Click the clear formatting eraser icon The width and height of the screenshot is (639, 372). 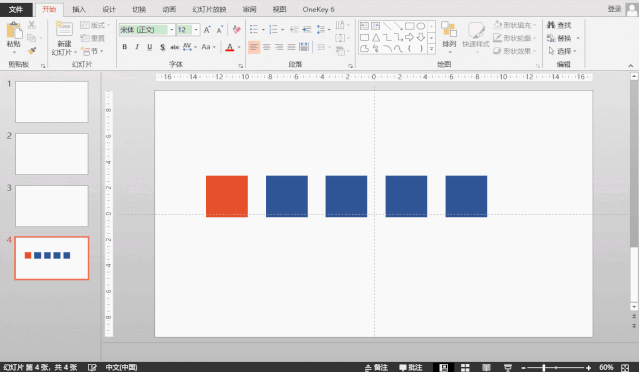(x=236, y=29)
